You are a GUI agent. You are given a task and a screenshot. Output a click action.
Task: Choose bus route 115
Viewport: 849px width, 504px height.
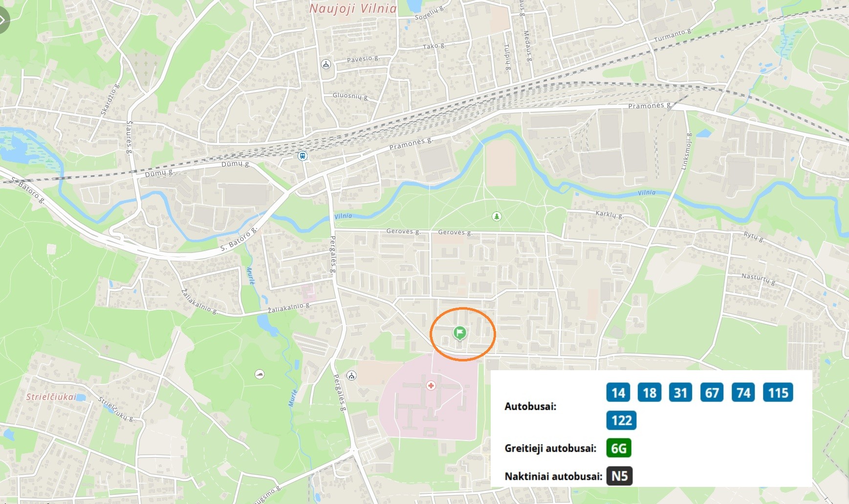click(778, 393)
